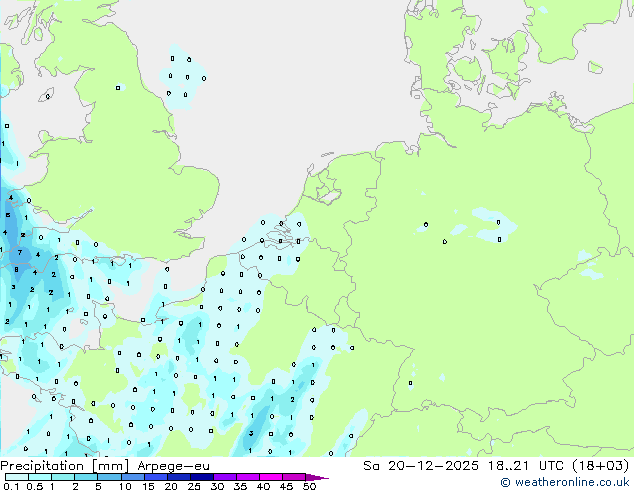This screenshot has height=490, width=634.
Task: Select the 45–50 mm legend swatch
Action: [294, 477]
